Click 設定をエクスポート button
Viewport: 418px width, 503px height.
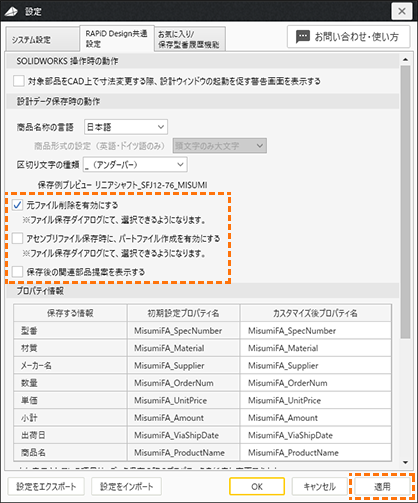(46, 487)
